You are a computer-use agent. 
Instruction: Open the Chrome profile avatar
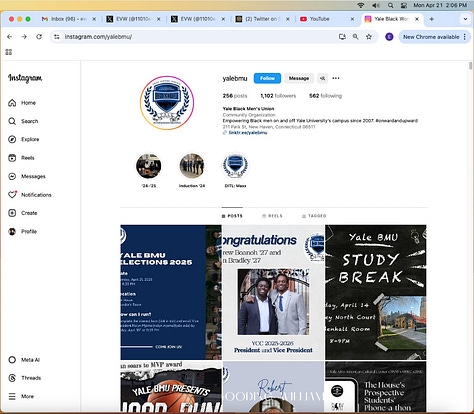[389, 37]
